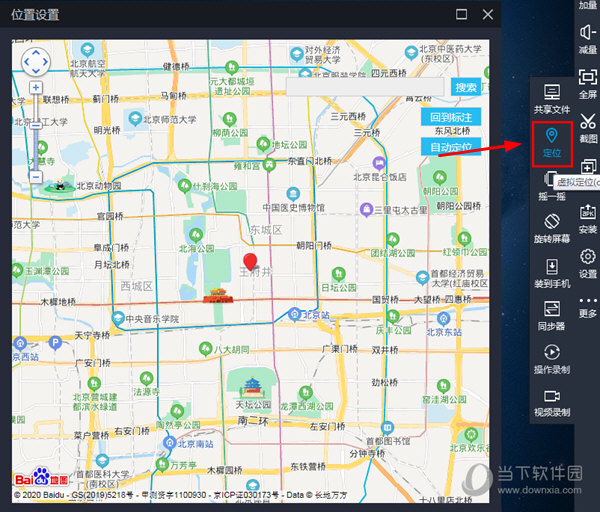
Task: Click the multi-instance window icon below 截图
Action: pos(588,166)
